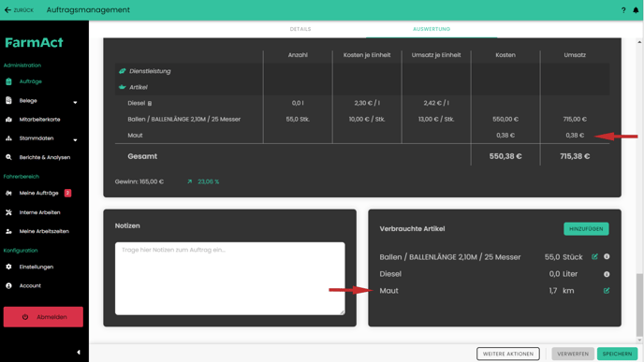The width and height of the screenshot is (644, 362).
Task: Expand the Belege submenu arrow
Action: pos(75,102)
